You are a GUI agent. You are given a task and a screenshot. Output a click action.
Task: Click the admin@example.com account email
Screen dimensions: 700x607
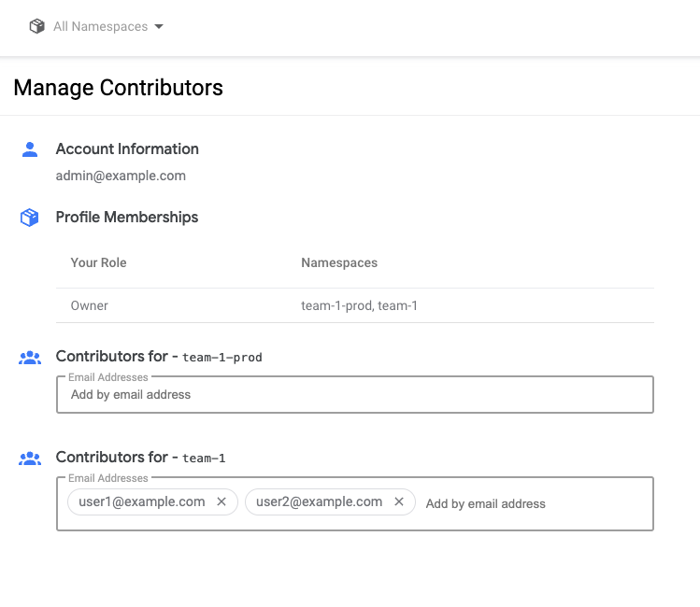tap(121, 176)
